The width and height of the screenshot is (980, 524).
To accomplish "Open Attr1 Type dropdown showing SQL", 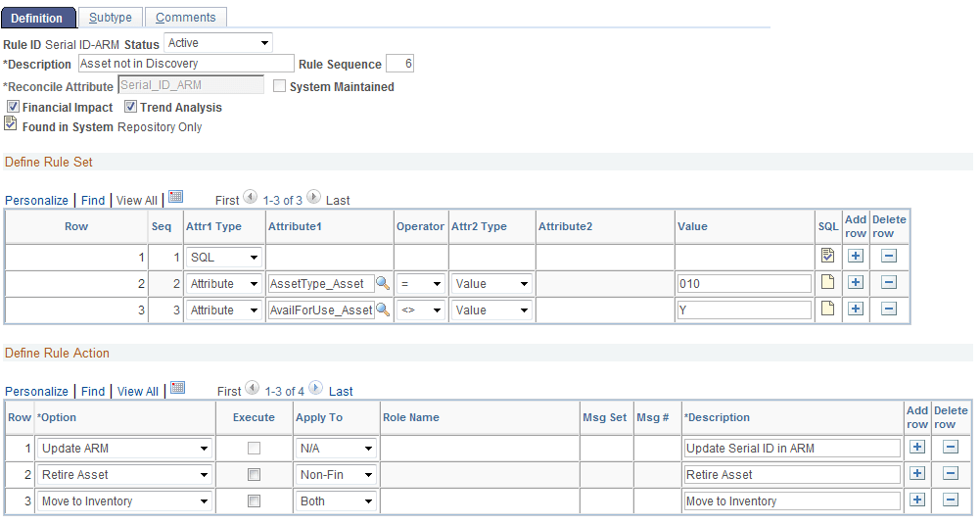I will tap(224, 257).
